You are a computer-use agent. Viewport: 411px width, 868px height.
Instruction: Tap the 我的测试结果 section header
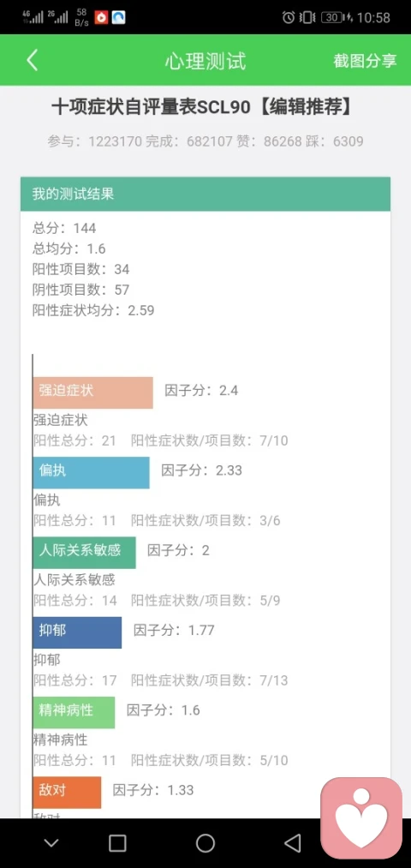click(205, 195)
